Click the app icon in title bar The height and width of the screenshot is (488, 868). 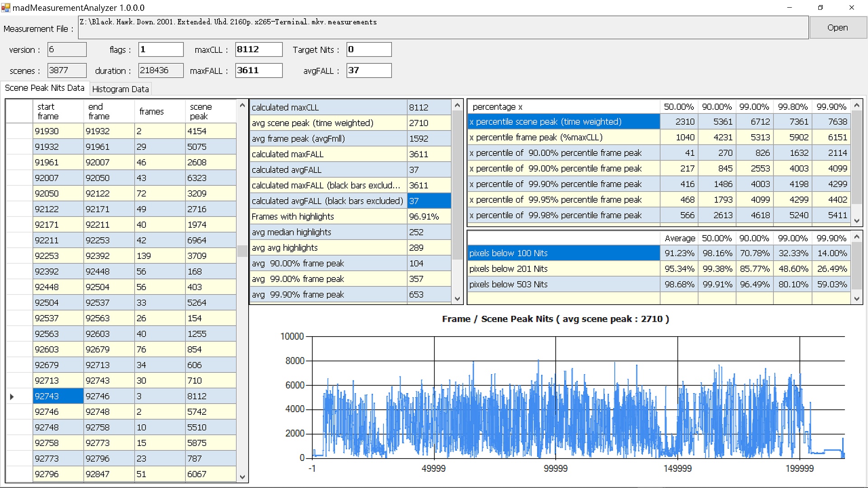[5, 8]
